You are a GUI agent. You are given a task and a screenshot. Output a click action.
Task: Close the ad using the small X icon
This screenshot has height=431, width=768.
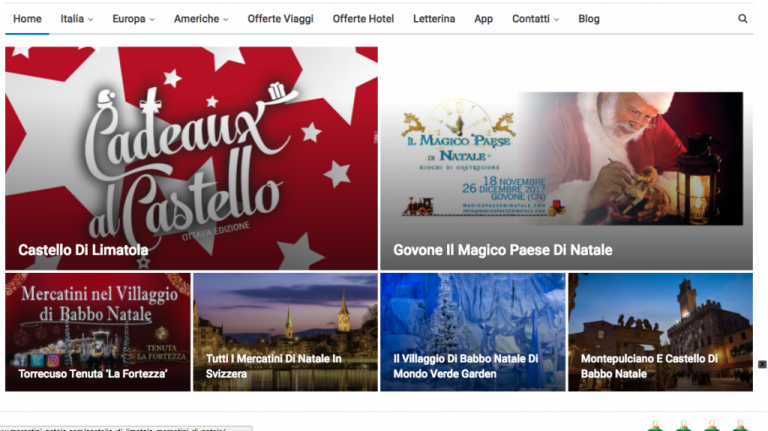762,364
